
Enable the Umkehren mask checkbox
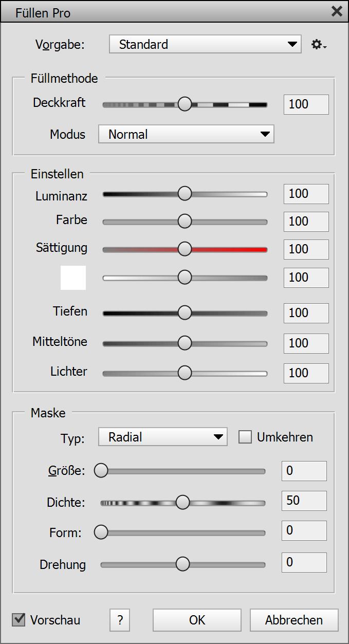point(246,437)
